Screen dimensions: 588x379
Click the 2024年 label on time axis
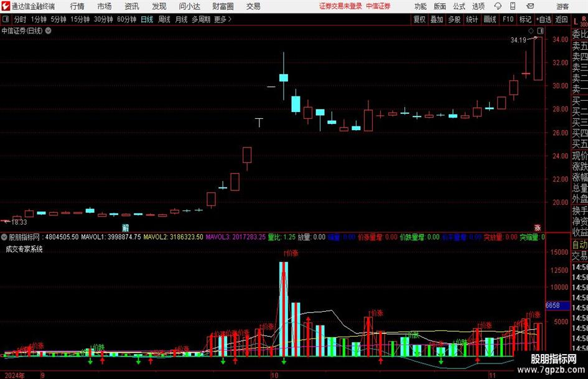(x=15, y=375)
